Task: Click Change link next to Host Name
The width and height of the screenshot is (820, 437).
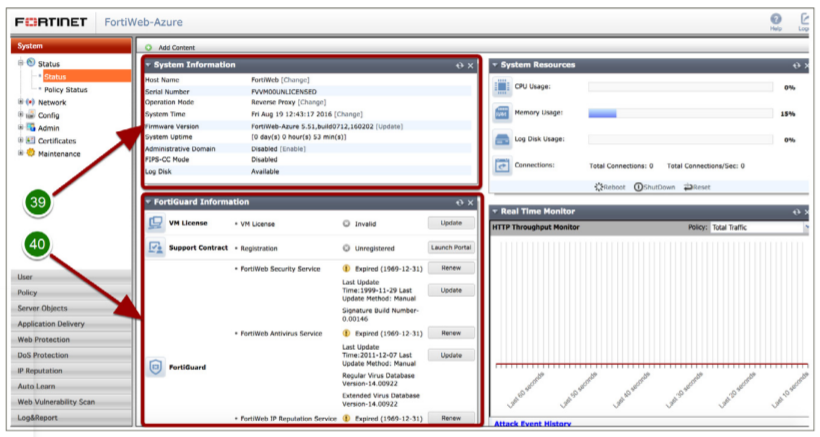Action: (295, 80)
